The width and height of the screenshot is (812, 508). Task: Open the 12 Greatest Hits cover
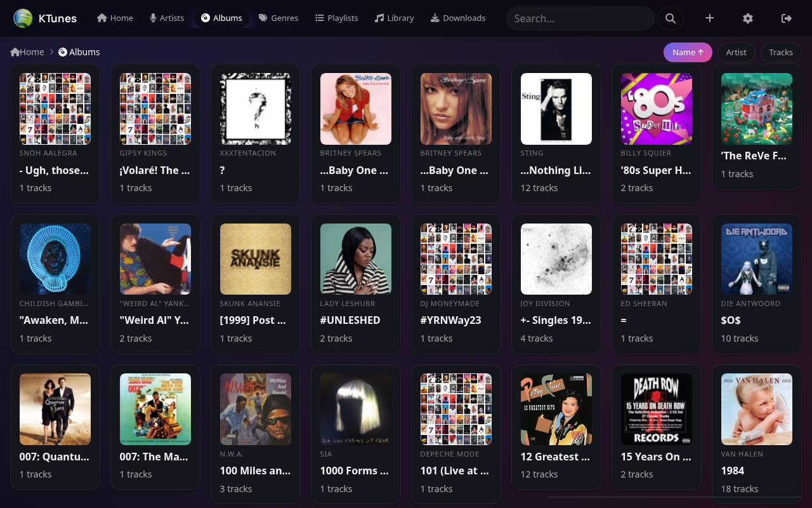click(x=556, y=410)
